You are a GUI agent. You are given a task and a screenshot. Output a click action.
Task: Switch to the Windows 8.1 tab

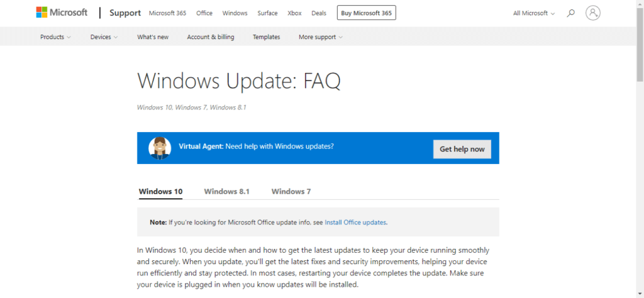coord(226,191)
